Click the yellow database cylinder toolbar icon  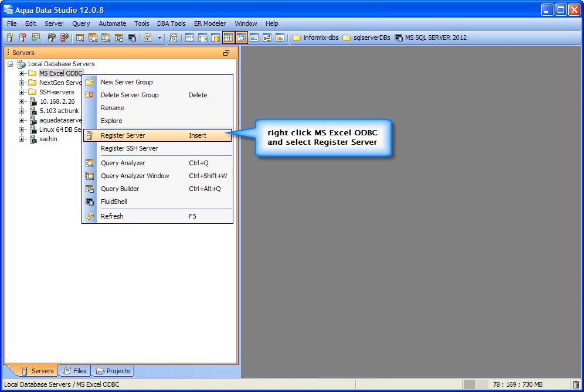coord(215,38)
